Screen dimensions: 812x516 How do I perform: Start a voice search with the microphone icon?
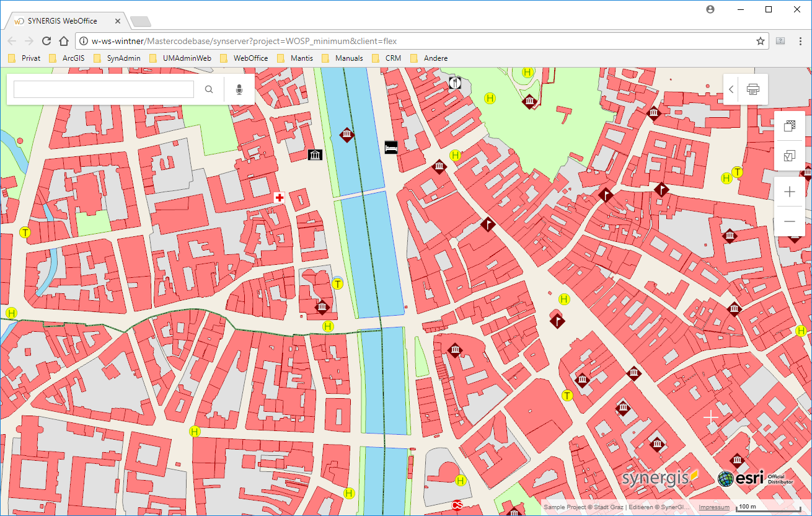pyautogui.click(x=239, y=90)
